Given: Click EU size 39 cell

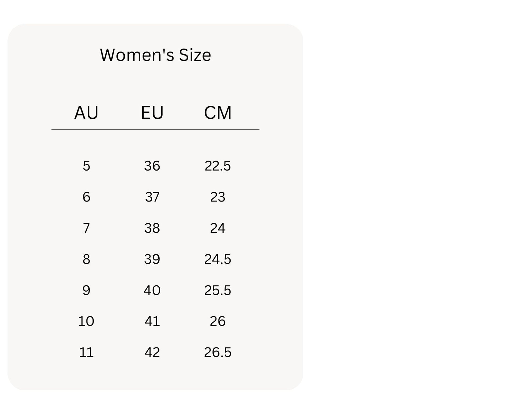Looking at the screenshot, I should 152,259.
